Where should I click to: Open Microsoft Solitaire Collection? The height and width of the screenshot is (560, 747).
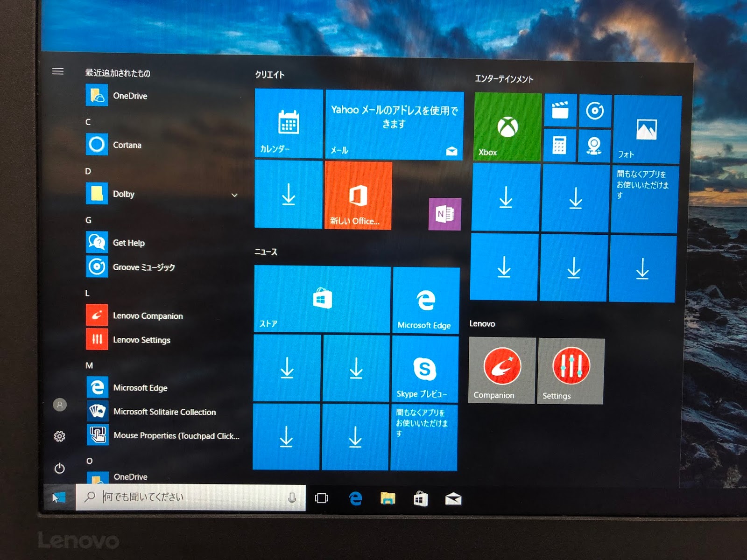pyautogui.click(x=163, y=412)
